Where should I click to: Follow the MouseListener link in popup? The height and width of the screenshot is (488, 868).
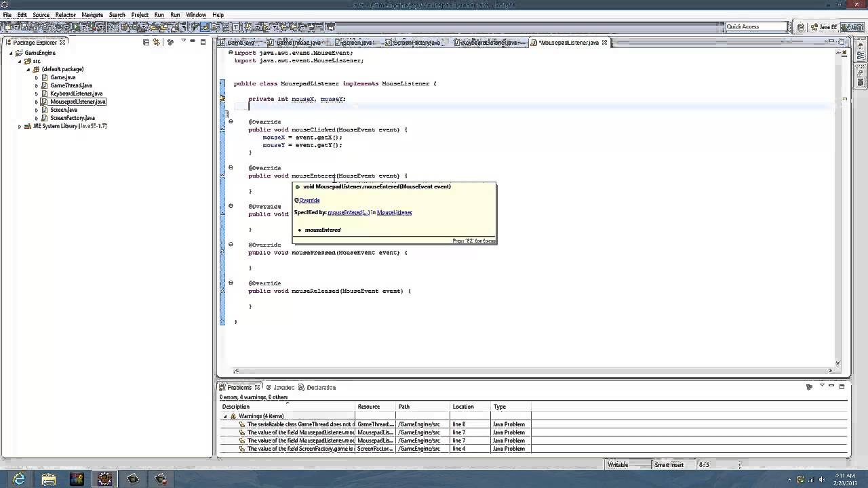tap(395, 213)
